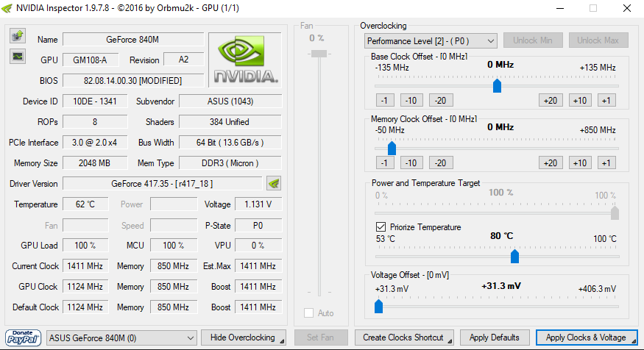
Task: Click the NVIDIA logo image
Action: coord(245,60)
